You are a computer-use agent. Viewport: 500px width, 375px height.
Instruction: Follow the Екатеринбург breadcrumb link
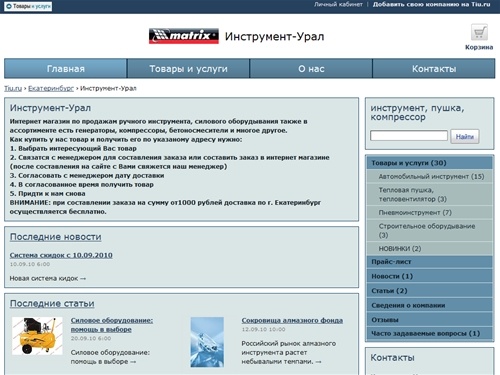[x=51, y=88]
